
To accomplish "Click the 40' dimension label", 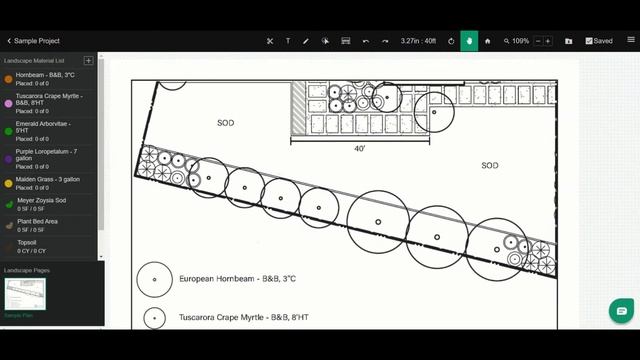I will (x=360, y=149).
